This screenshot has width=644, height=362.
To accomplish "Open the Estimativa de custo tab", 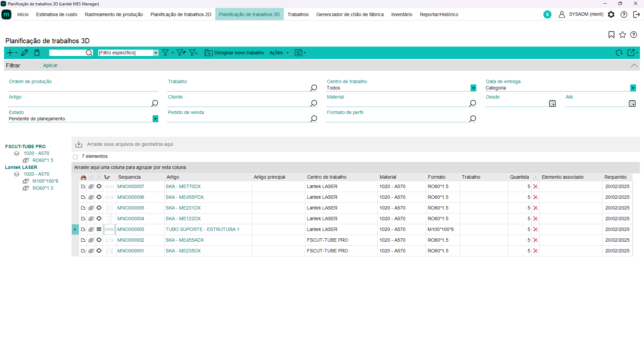I will tap(57, 14).
